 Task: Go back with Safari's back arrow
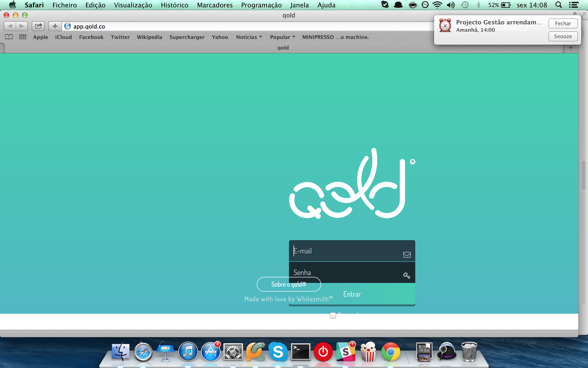pyautogui.click(x=10, y=26)
